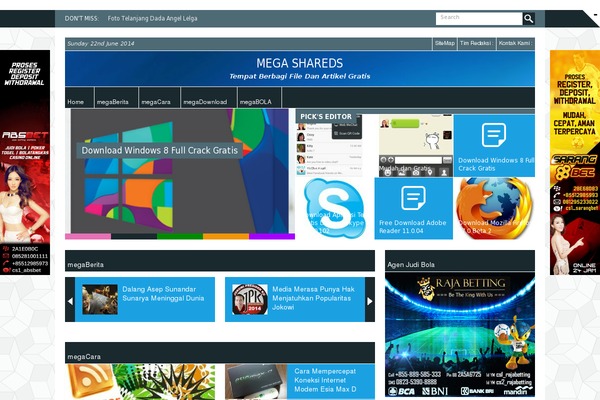The image size is (600, 400).
Task: Focus the Search input field
Action: pyautogui.click(x=479, y=18)
